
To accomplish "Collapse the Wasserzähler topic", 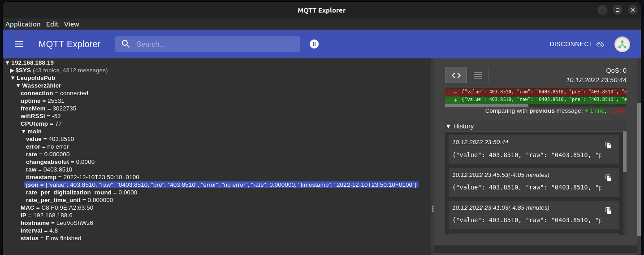I will 18,86.
